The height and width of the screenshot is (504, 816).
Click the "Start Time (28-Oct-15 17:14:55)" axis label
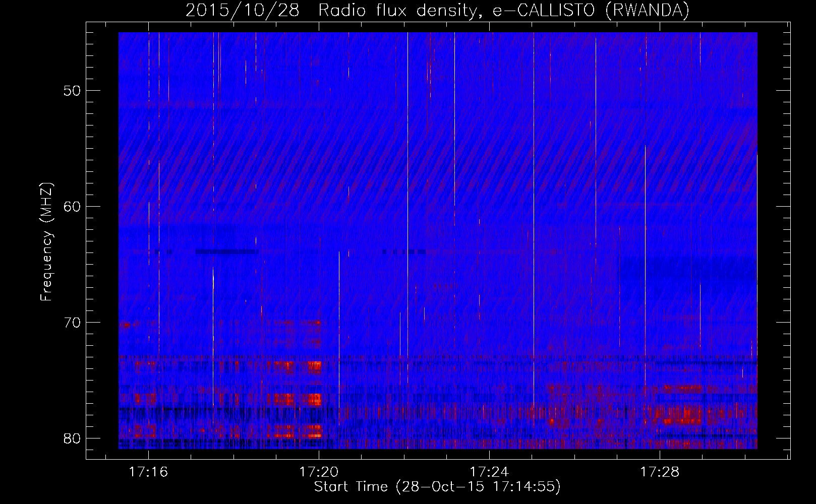tap(437, 487)
